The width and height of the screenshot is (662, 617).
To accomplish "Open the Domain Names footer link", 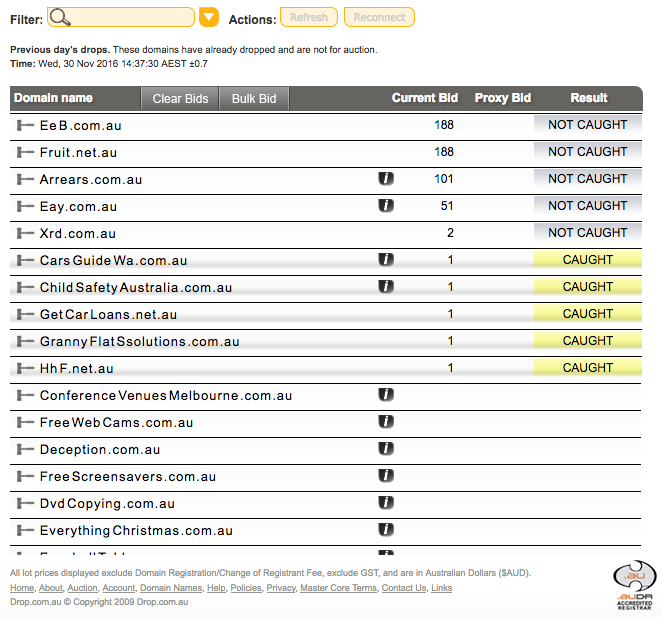I will coord(171,588).
